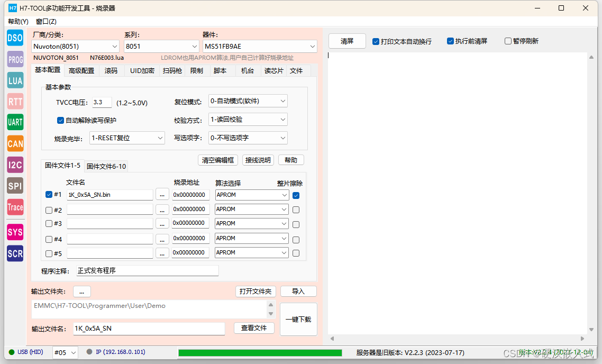Enable firmware file slot #2

(48, 209)
